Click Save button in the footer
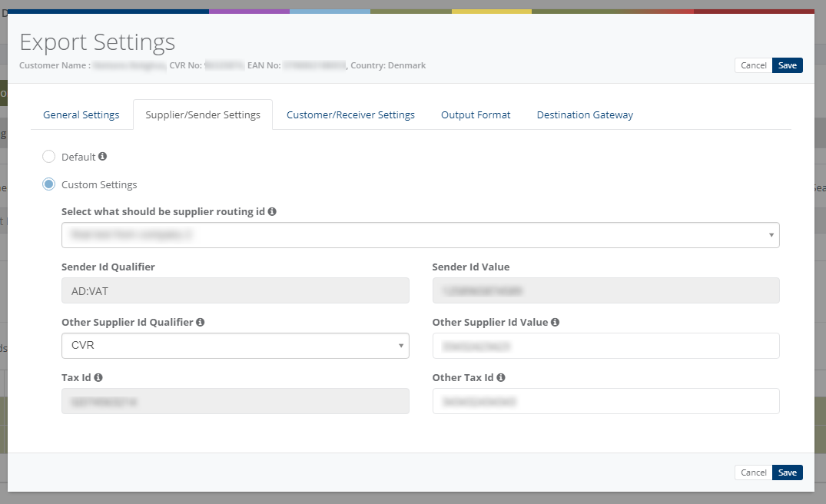The width and height of the screenshot is (826, 504). point(788,472)
